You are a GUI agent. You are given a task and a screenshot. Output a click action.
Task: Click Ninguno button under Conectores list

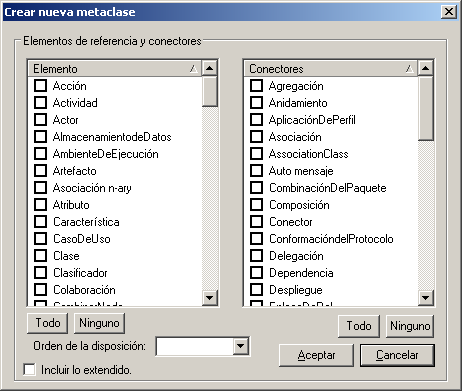coord(410,326)
